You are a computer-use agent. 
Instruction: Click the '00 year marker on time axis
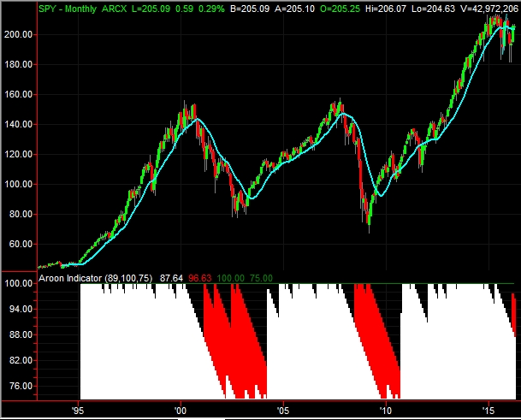point(181,411)
